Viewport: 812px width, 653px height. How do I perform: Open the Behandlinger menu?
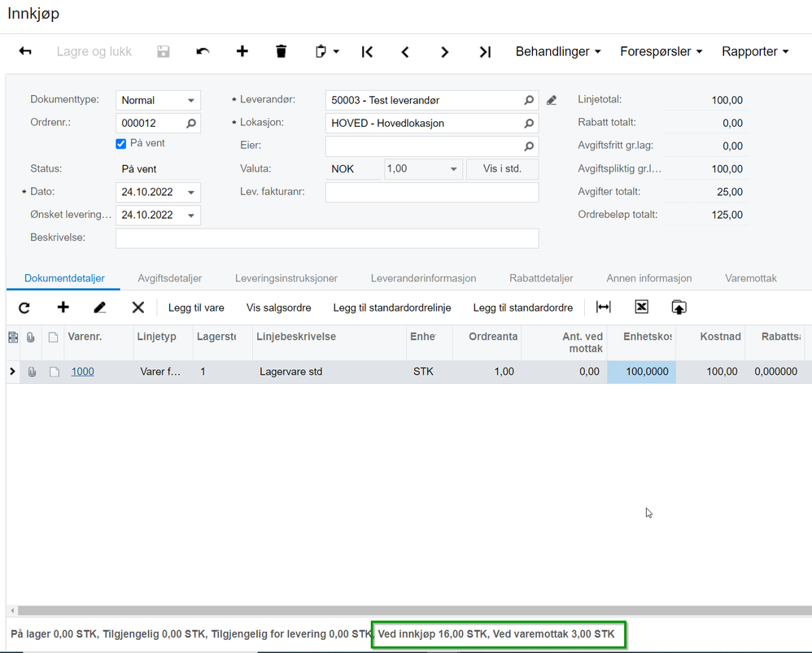point(558,51)
